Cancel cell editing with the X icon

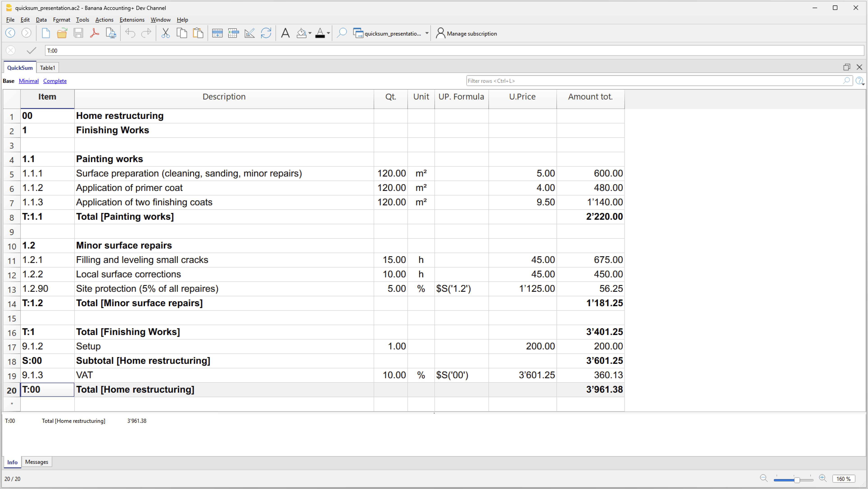11,51
